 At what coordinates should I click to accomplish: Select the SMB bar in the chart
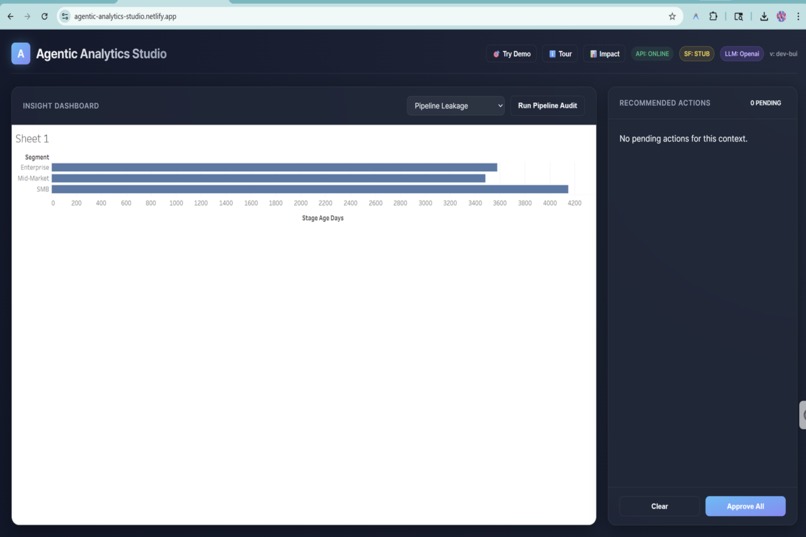tap(310, 189)
